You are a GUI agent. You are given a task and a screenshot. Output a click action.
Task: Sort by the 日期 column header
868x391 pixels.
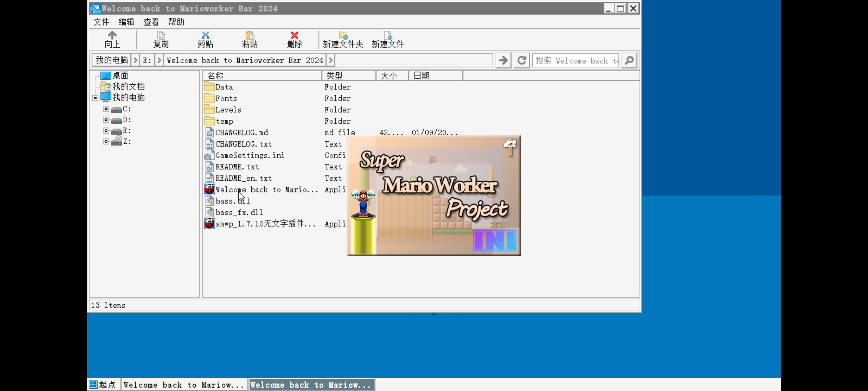point(436,75)
